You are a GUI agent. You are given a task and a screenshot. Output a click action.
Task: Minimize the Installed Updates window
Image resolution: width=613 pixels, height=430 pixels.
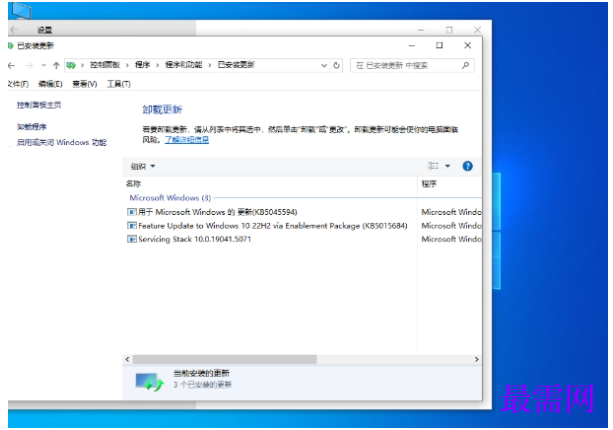tap(412, 46)
